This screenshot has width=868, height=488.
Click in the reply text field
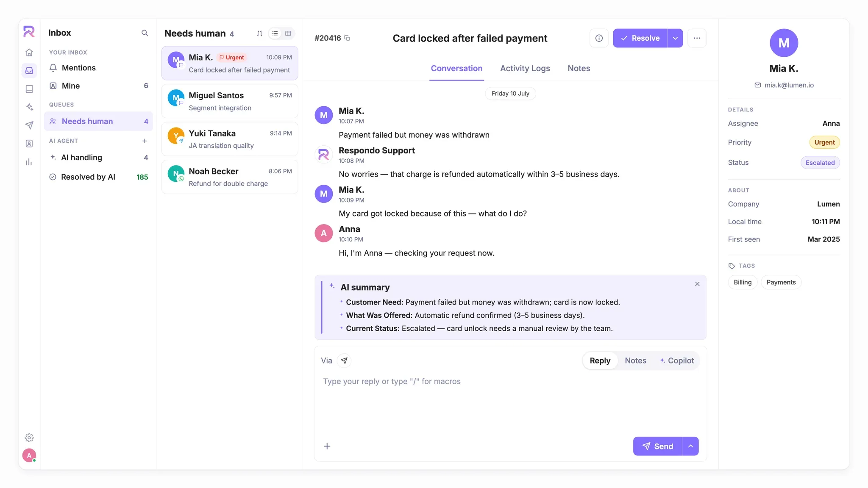(510, 402)
